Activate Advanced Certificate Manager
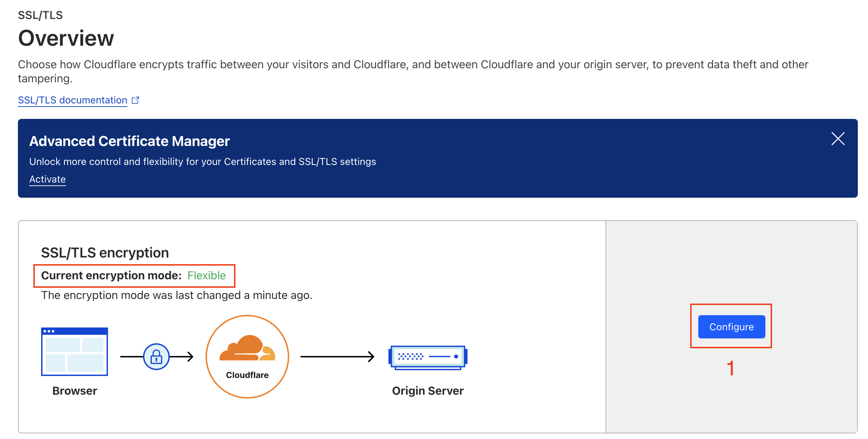 [47, 179]
